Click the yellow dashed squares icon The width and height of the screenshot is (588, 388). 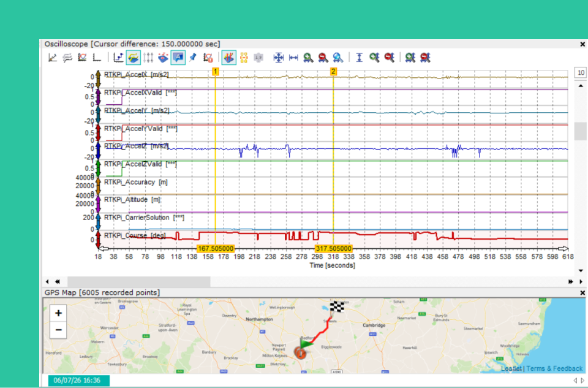[244, 58]
